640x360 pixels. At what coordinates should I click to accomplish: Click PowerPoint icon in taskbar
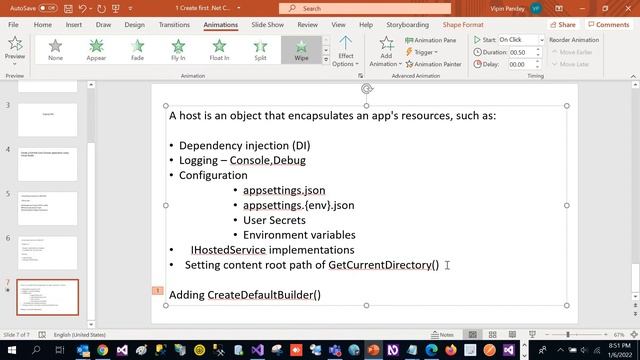[x=373, y=350]
